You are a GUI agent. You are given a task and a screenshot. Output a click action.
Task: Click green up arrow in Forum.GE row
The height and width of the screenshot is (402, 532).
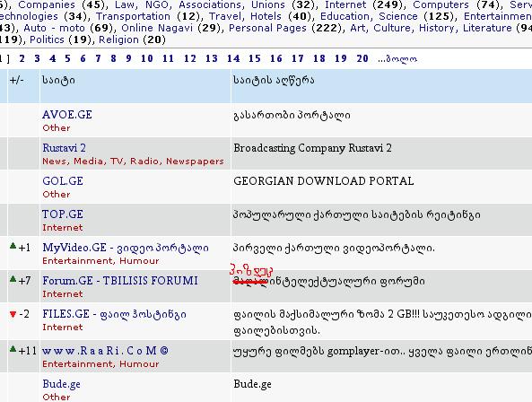pos(13,279)
